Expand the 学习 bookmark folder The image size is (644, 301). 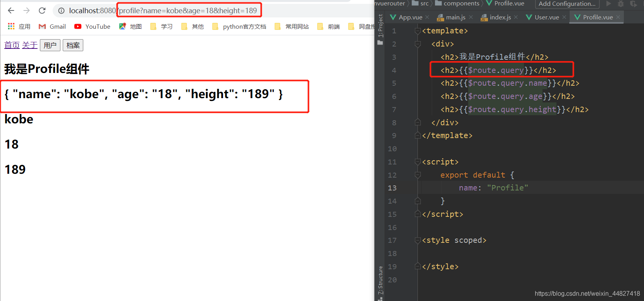pos(161,26)
